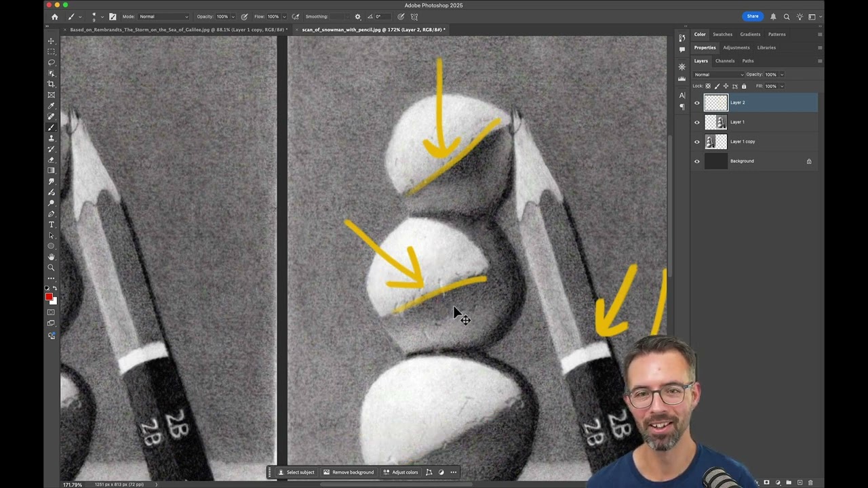Switch to the Adjustments tab
This screenshot has width=868, height=488.
[x=736, y=47]
